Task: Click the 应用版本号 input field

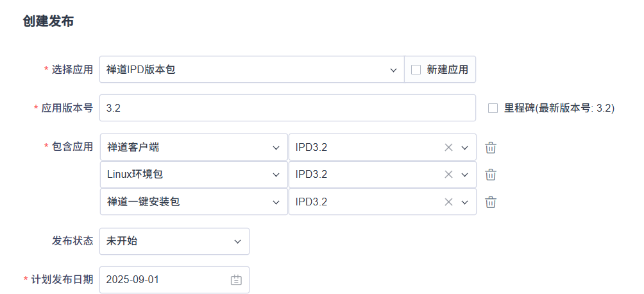Action: point(287,108)
